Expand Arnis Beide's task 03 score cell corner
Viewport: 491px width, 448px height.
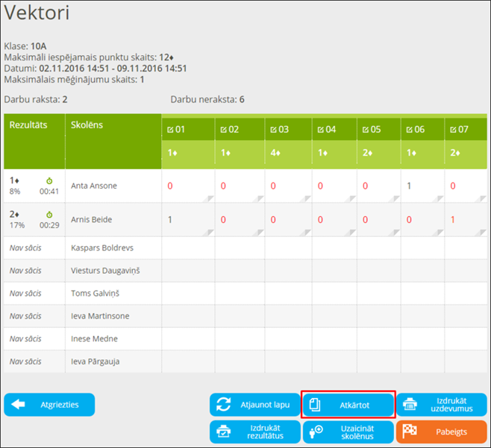[x=307, y=232]
